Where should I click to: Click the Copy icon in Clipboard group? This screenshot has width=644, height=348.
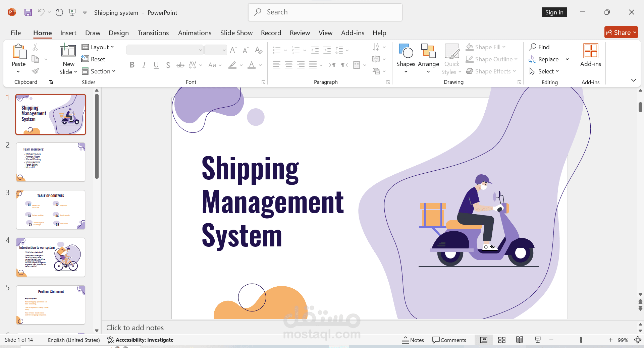[35, 59]
